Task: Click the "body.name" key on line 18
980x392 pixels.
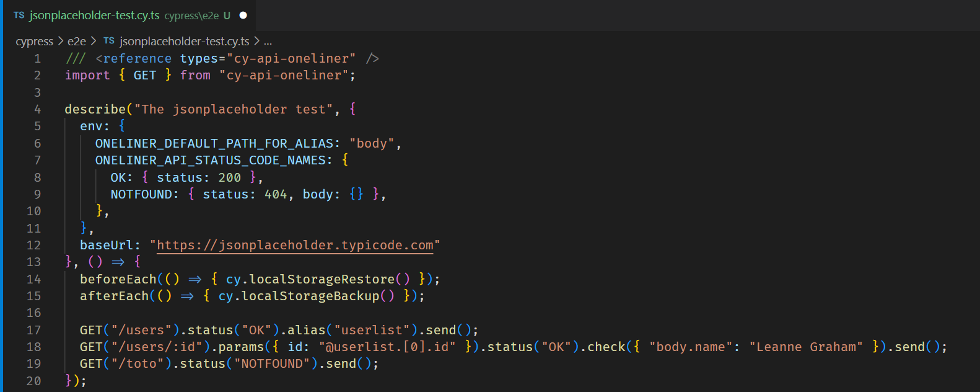Action: pyautogui.click(x=691, y=347)
